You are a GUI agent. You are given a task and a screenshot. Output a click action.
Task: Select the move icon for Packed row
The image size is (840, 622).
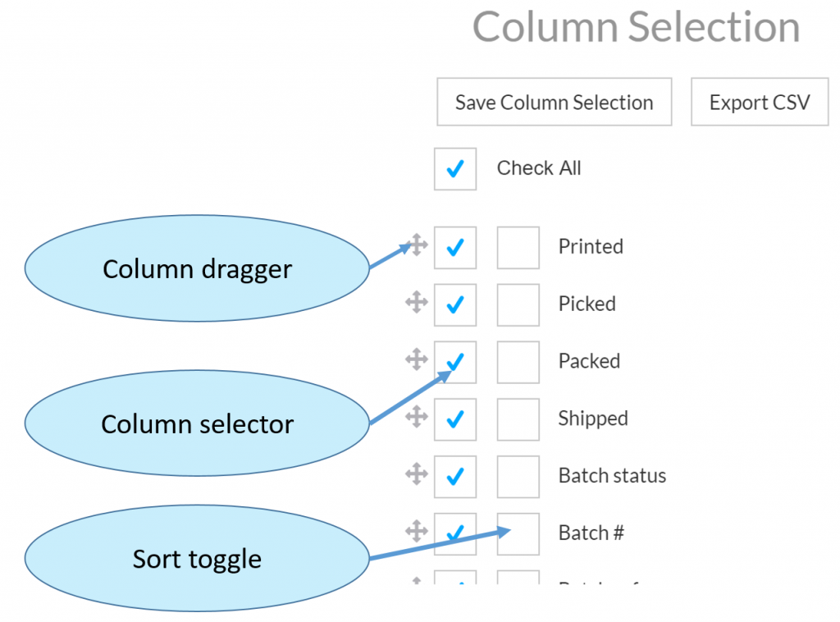(417, 359)
